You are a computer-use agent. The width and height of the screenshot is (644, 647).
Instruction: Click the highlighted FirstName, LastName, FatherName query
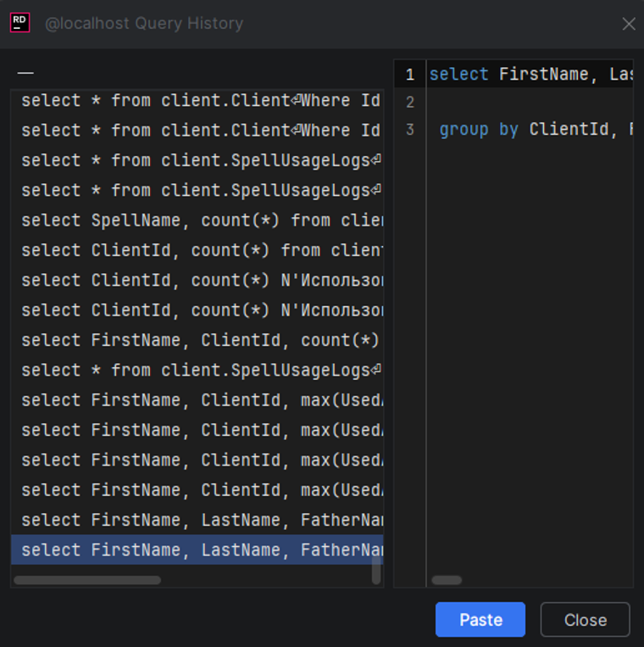[197, 550]
